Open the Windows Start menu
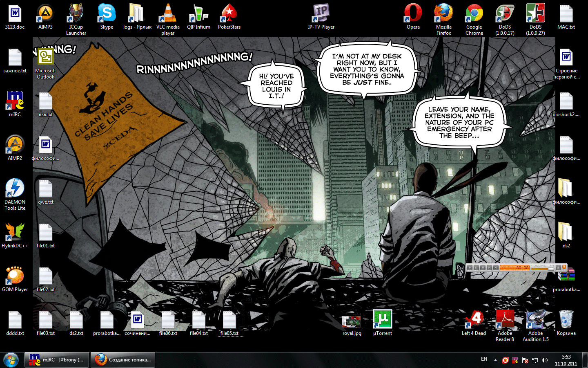Viewport: 588px width, 368px height. pos(11,360)
